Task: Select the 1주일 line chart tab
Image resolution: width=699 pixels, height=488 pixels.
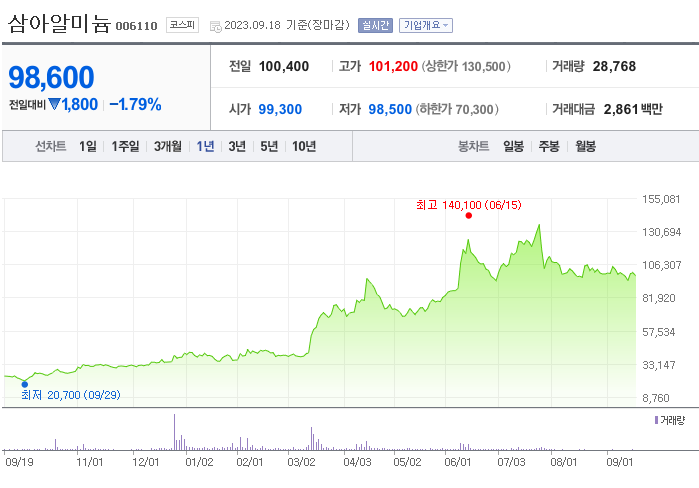Action: pyautogui.click(x=125, y=146)
